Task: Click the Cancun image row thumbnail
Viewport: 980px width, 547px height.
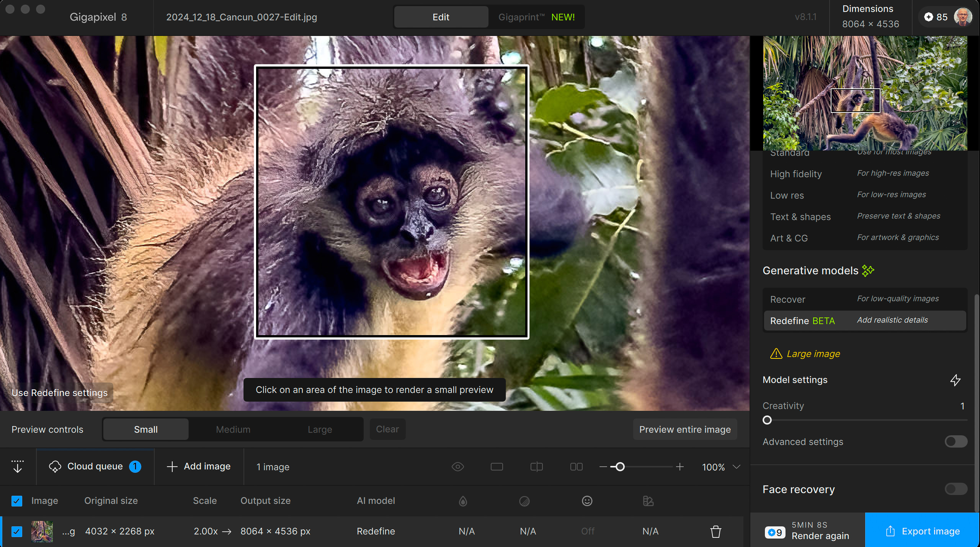Action: (x=42, y=531)
